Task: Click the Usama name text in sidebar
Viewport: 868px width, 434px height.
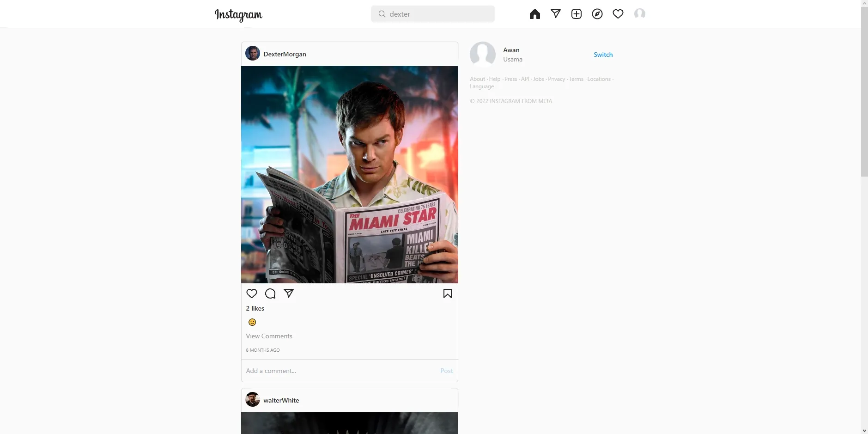Action: point(513,59)
